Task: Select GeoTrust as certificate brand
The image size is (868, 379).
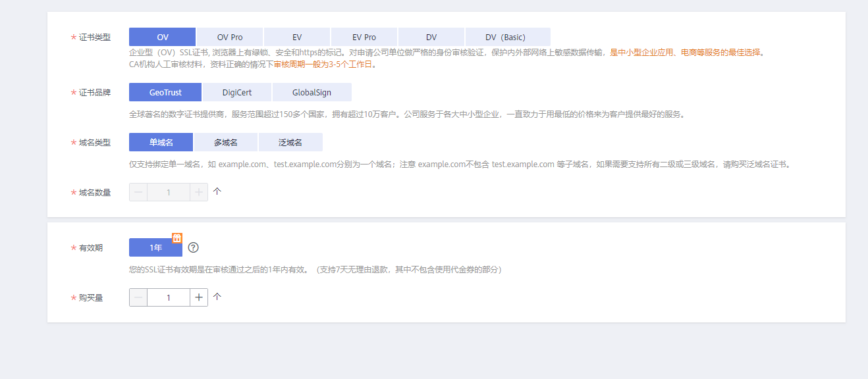Action: click(165, 92)
